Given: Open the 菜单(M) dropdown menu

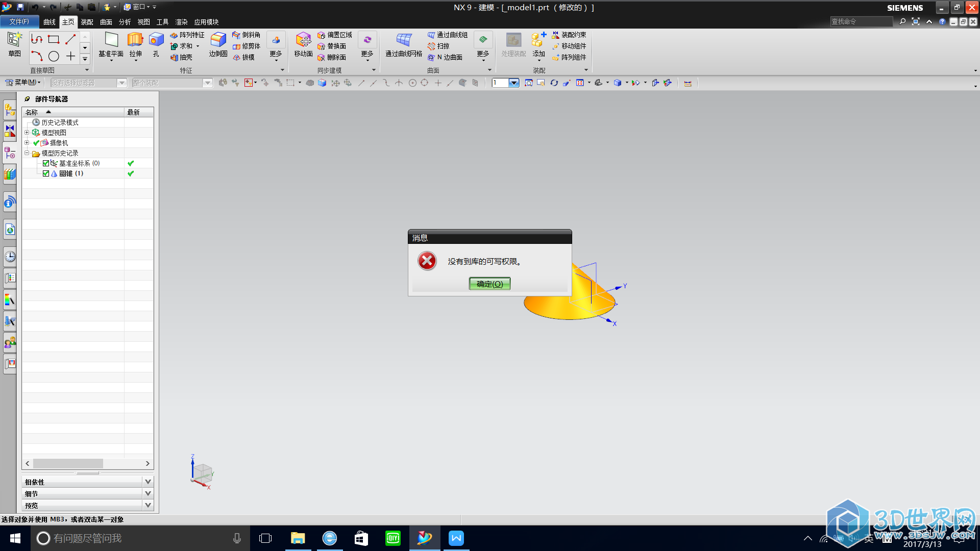Looking at the screenshot, I should pos(23,82).
